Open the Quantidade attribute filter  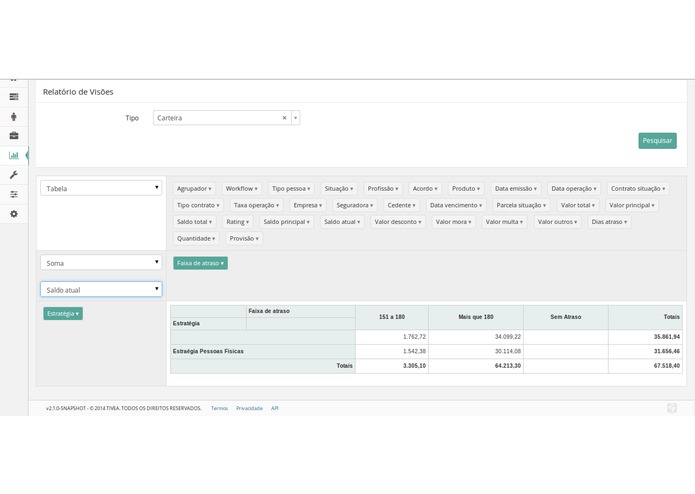(196, 238)
